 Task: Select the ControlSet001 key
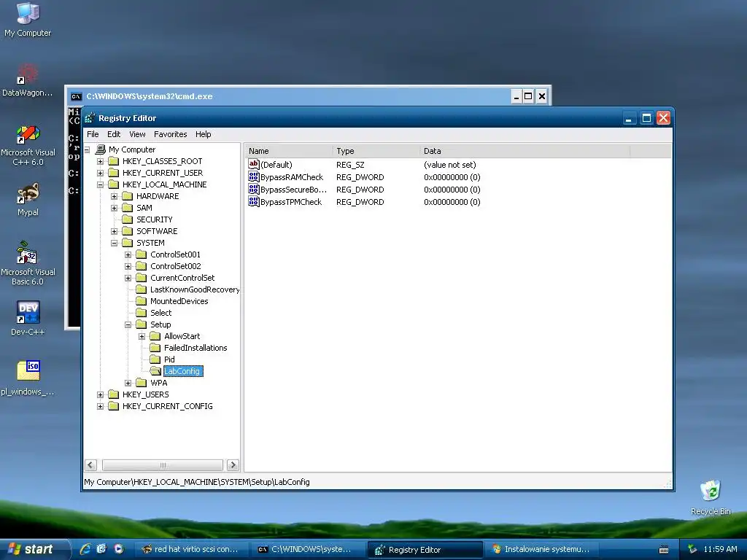point(175,254)
